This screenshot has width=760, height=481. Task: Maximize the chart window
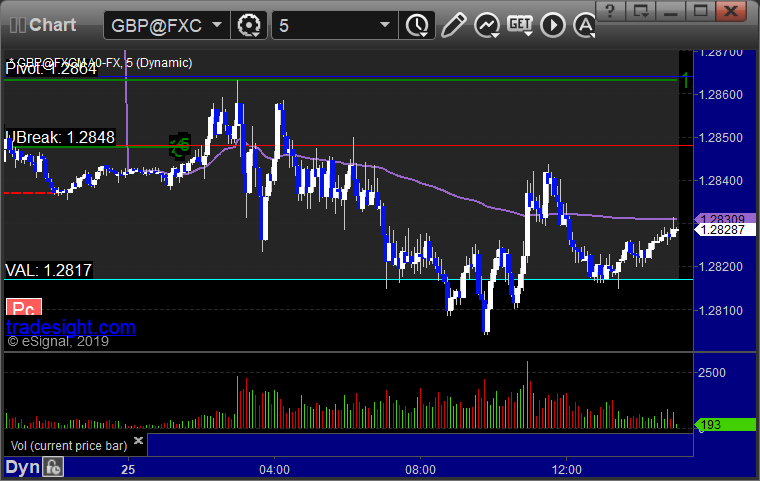(x=700, y=10)
